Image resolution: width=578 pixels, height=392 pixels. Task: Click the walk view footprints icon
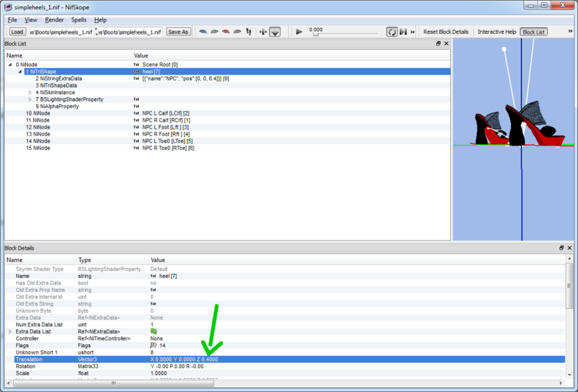pyautogui.click(x=249, y=32)
